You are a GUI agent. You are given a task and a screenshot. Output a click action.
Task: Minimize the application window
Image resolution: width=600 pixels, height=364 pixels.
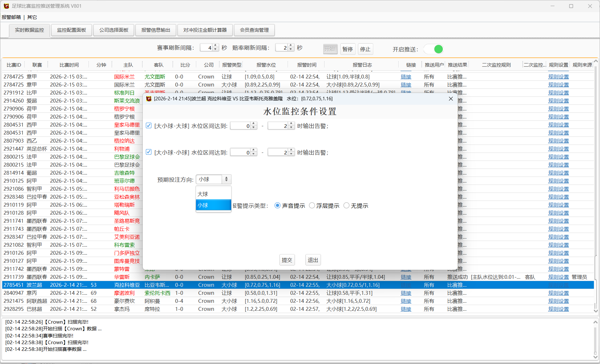click(553, 6)
